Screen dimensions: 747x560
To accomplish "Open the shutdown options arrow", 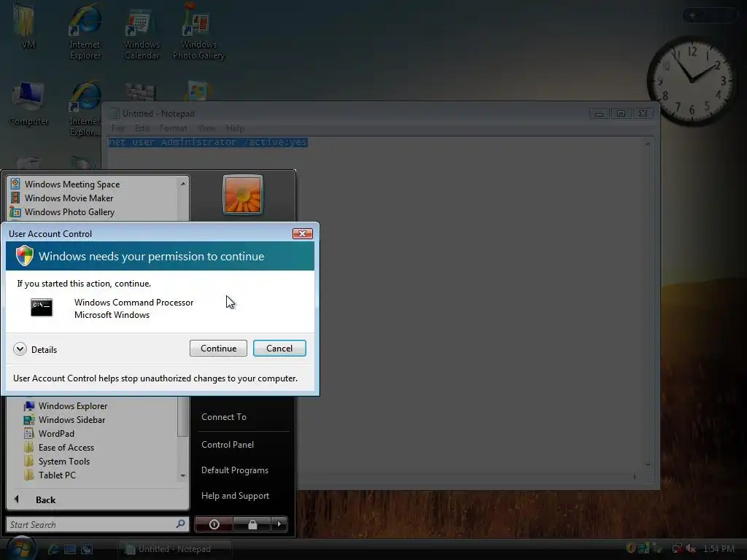I will pos(279,524).
